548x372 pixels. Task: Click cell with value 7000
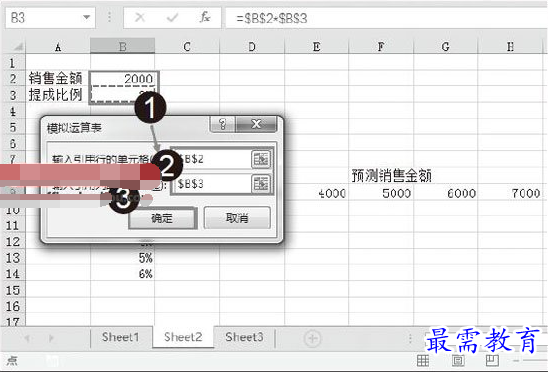510,193
